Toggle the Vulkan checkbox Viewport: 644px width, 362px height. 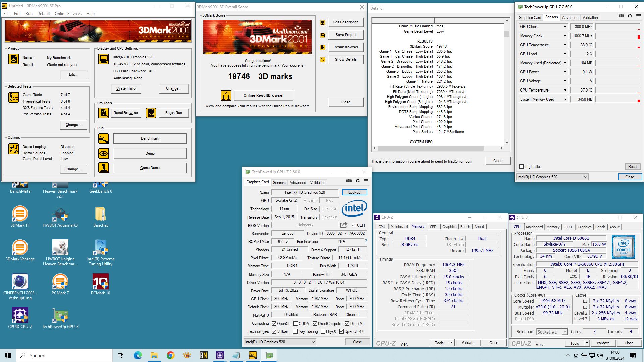pos(274,331)
